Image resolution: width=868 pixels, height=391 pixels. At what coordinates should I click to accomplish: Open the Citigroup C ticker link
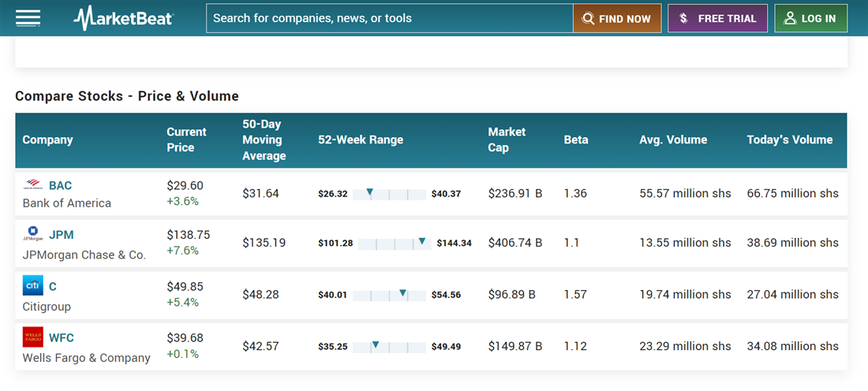(x=53, y=286)
